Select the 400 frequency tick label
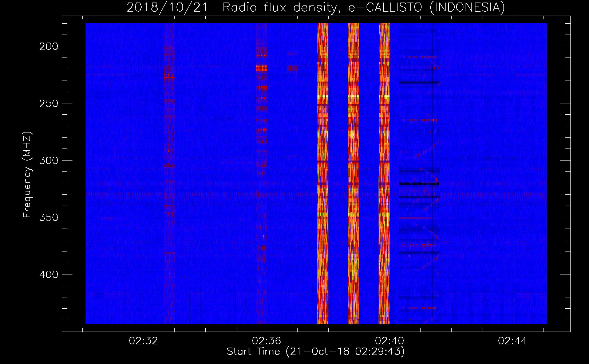589x364 pixels. point(49,274)
